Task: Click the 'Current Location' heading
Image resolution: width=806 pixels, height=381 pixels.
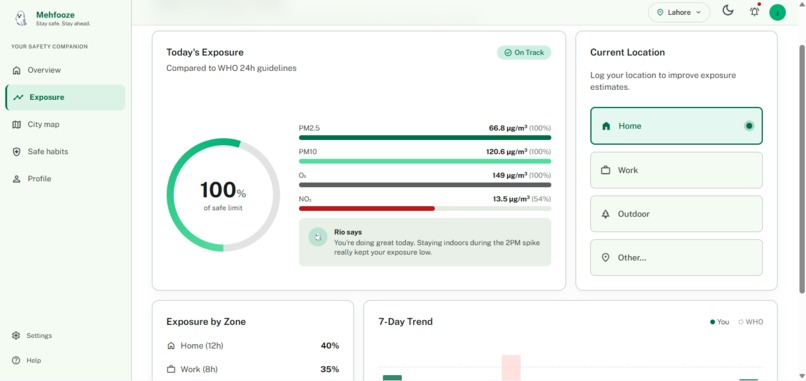Action: (x=627, y=52)
